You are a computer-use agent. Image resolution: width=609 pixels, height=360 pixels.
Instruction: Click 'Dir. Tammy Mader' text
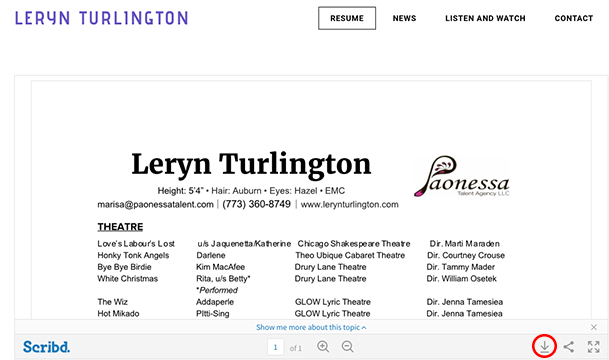click(x=461, y=267)
